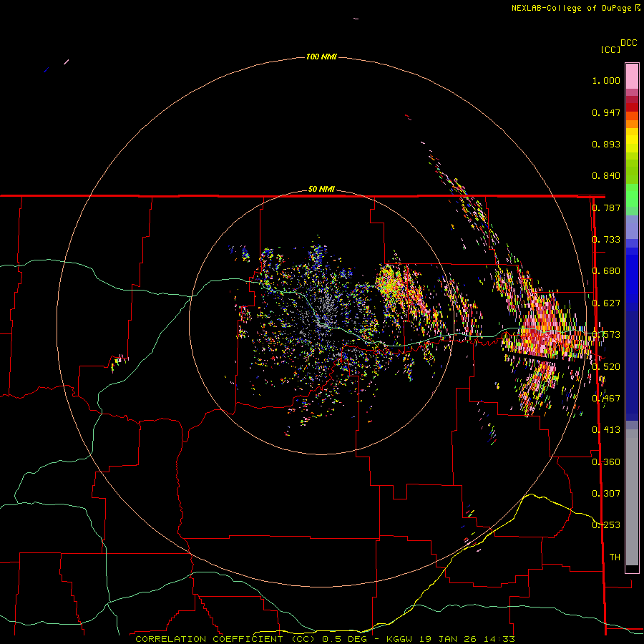
Task: Click the [CC] legend unit label
Action: pos(610,49)
